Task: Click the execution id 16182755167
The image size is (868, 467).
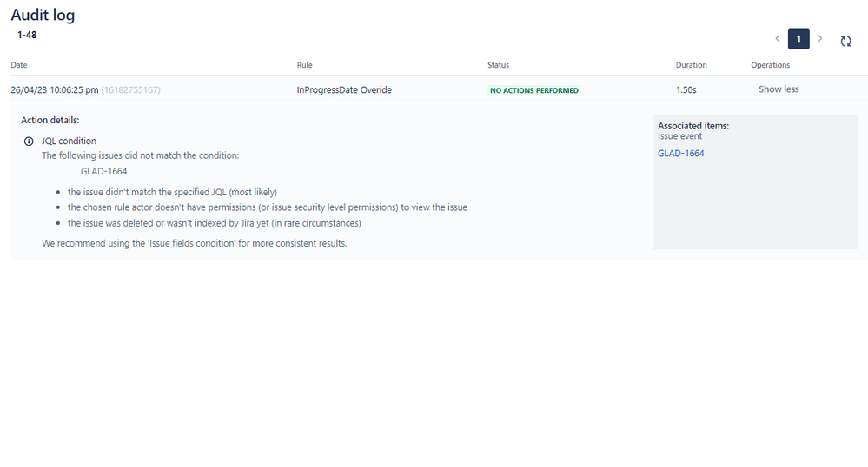Action: 130,89
